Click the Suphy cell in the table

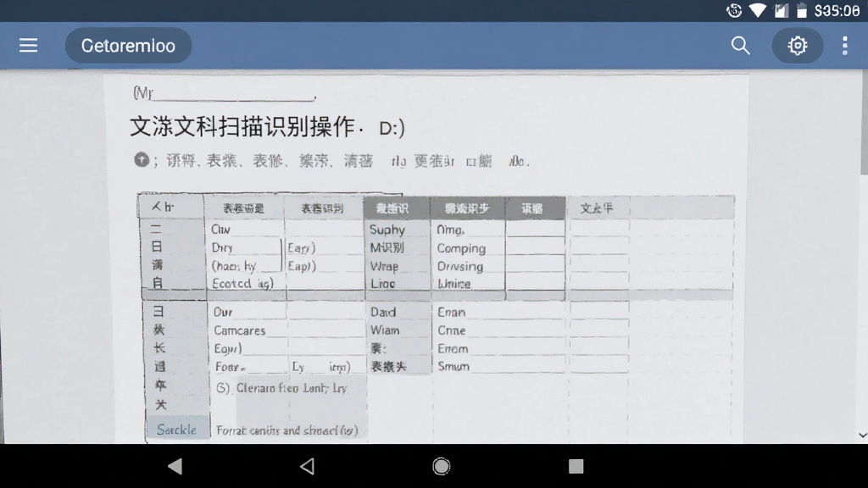pyautogui.click(x=387, y=230)
